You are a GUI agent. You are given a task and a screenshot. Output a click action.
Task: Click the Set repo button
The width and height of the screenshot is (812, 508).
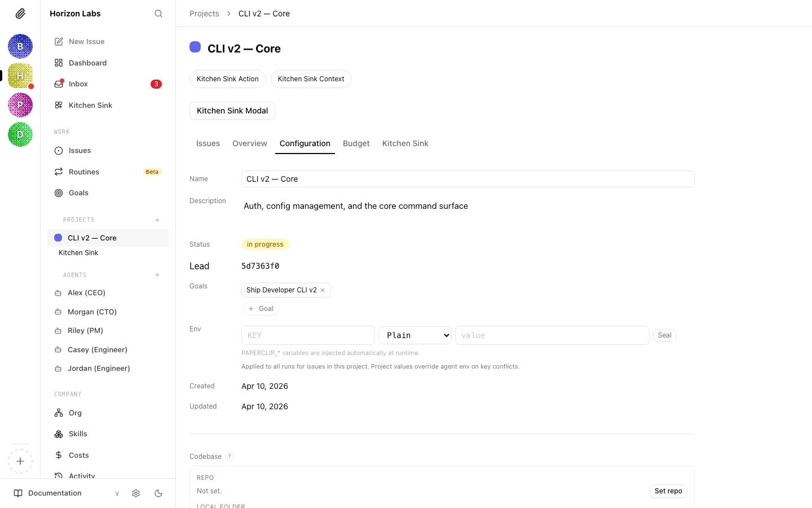[x=668, y=491]
